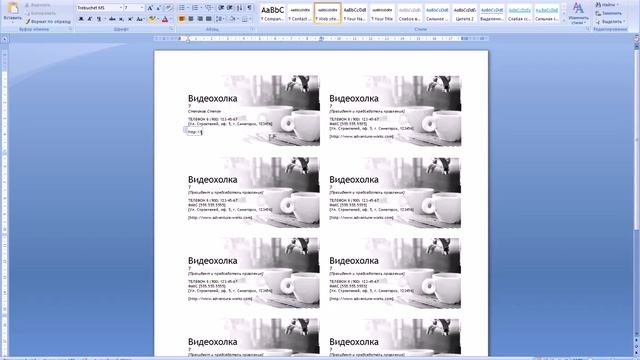The width and height of the screenshot is (640, 360).
Task: Open the Заменить replace command
Action: click(x=609, y=13)
